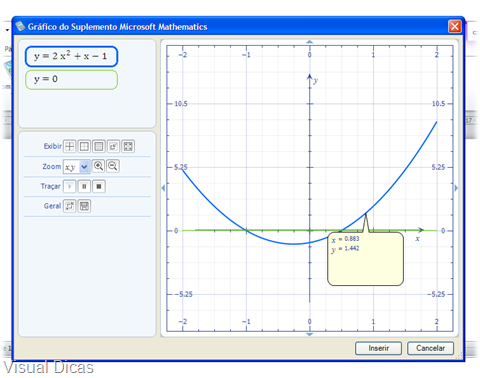
Task: Toggle the outer frame display in Exibir
Action: [84, 146]
